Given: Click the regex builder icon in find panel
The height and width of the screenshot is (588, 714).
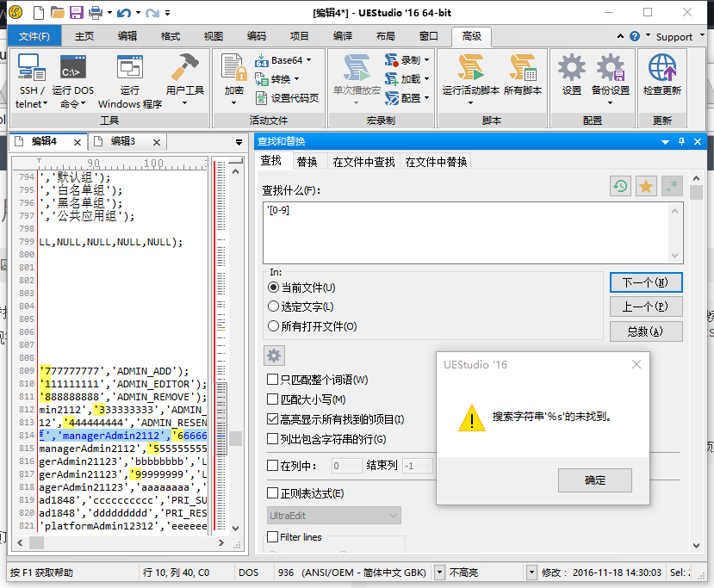Looking at the screenshot, I should 672,186.
